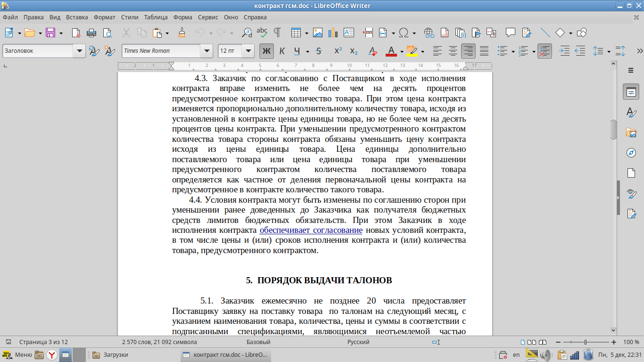644x362 pixels.
Task: Open font size 12 пт dropdown
Action: click(x=248, y=51)
